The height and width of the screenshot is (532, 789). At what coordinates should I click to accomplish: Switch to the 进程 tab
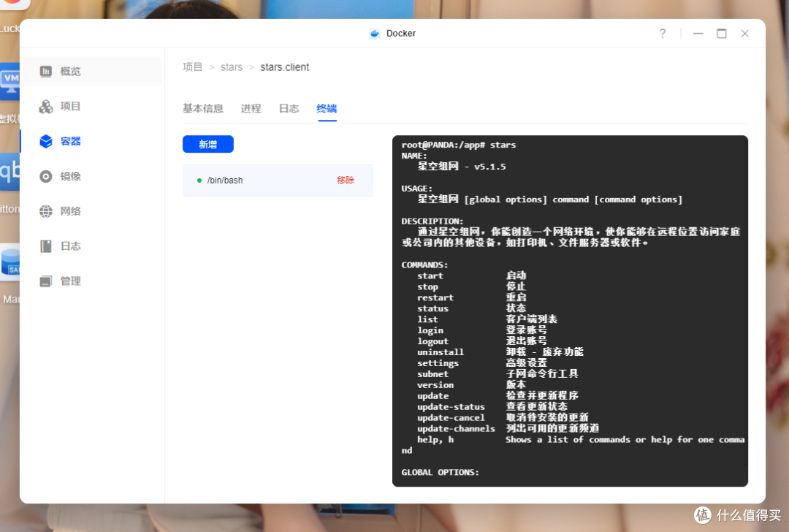click(x=251, y=109)
